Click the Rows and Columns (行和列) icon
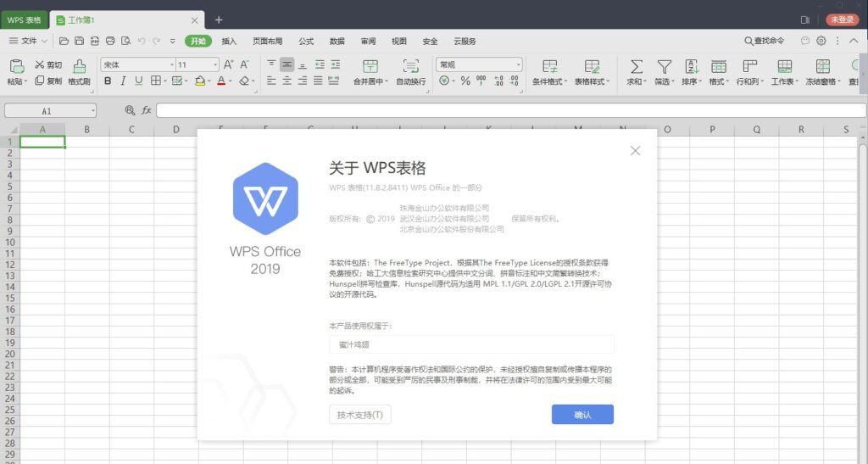 (x=749, y=66)
